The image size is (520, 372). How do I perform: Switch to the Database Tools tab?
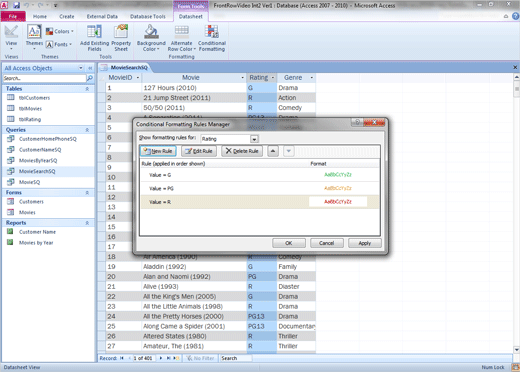tap(148, 16)
